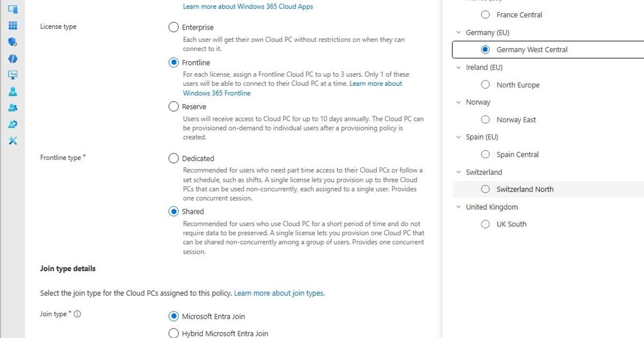
Task: Select the Enterprise license type
Action: pos(173,27)
